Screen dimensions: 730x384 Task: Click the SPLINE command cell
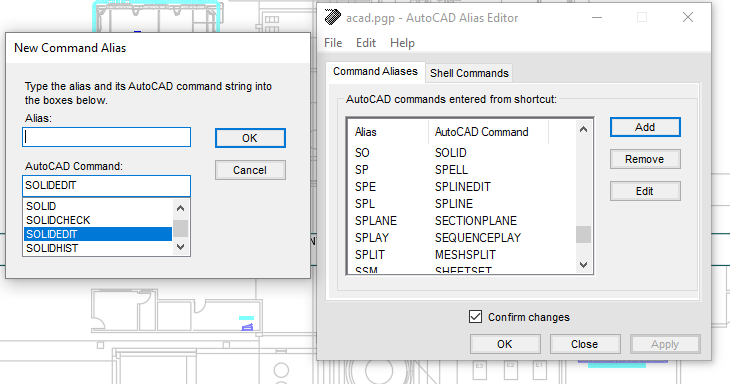point(454,203)
